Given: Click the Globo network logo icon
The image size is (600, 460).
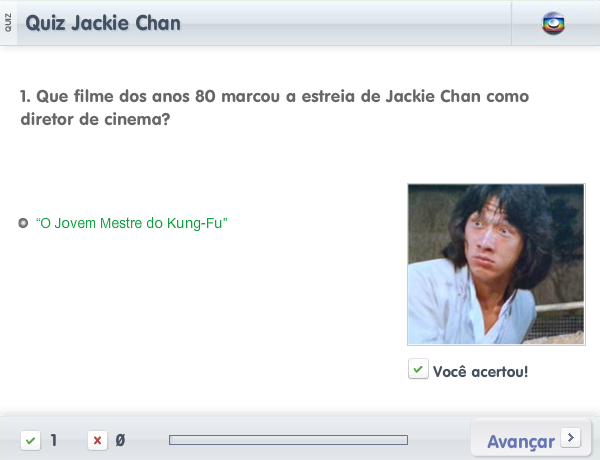Looking at the screenshot, I should pos(553,24).
